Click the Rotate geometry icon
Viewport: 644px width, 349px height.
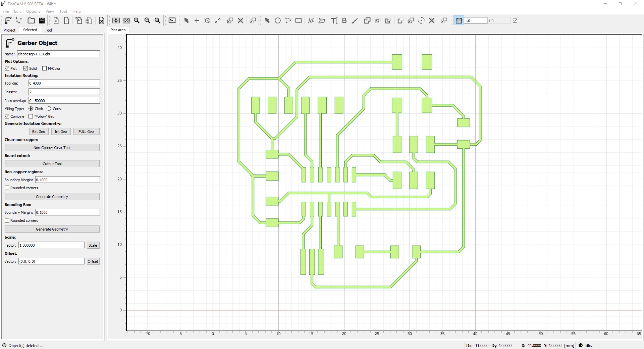point(422,20)
